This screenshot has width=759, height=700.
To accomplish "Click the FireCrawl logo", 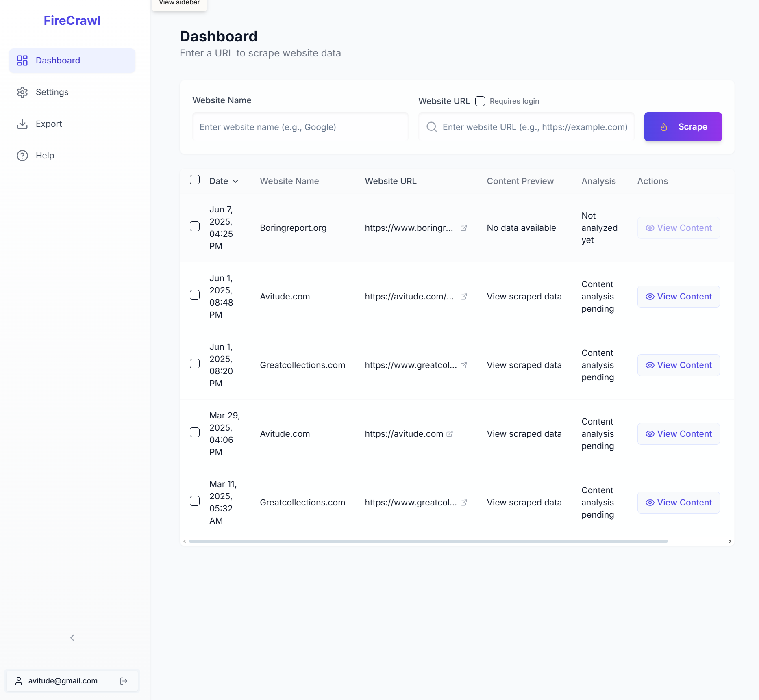I will coord(72,20).
